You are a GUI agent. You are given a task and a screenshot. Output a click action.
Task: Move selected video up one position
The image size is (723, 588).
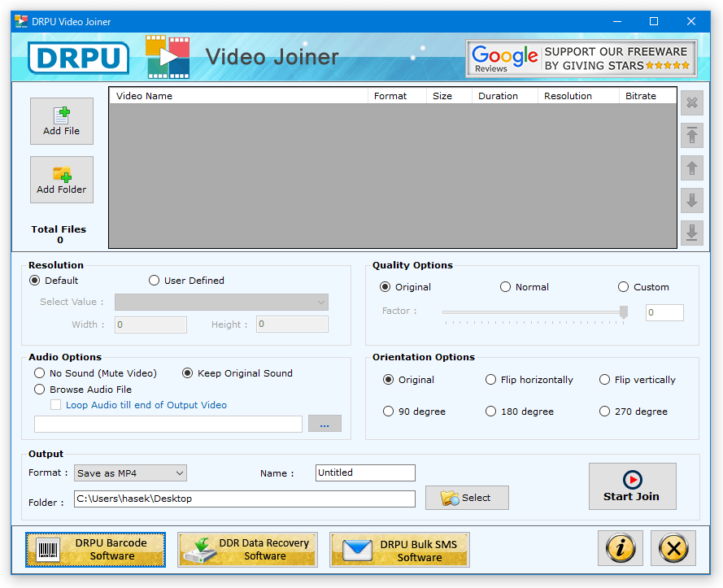pos(691,168)
